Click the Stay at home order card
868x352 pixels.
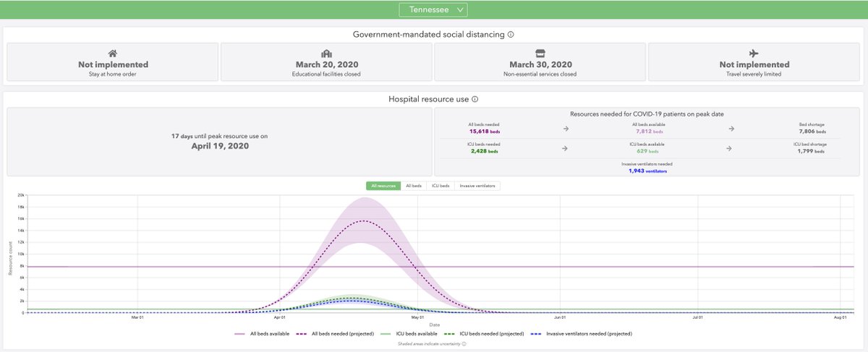point(112,61)
